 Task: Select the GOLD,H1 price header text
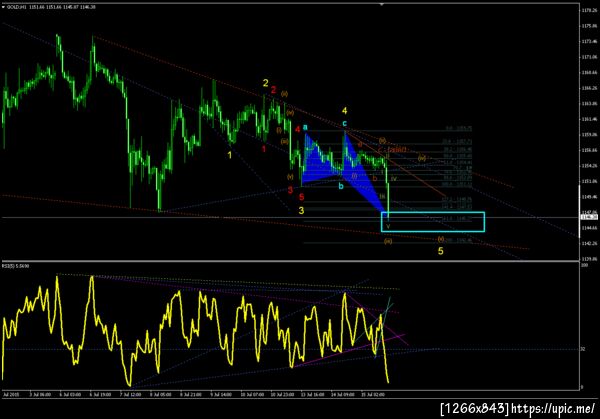coord(51,7)
